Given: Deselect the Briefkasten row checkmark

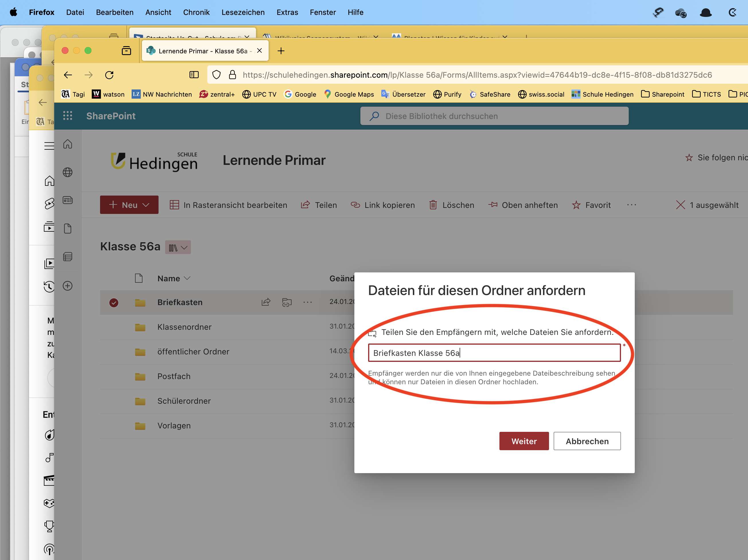Looking at the screenshot, I should (114, 302).
